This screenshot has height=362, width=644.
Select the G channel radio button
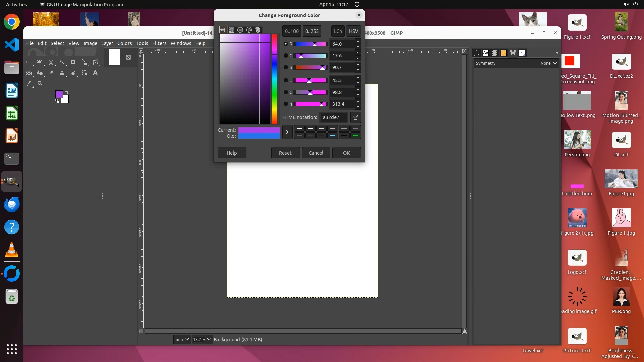[286, 56]
